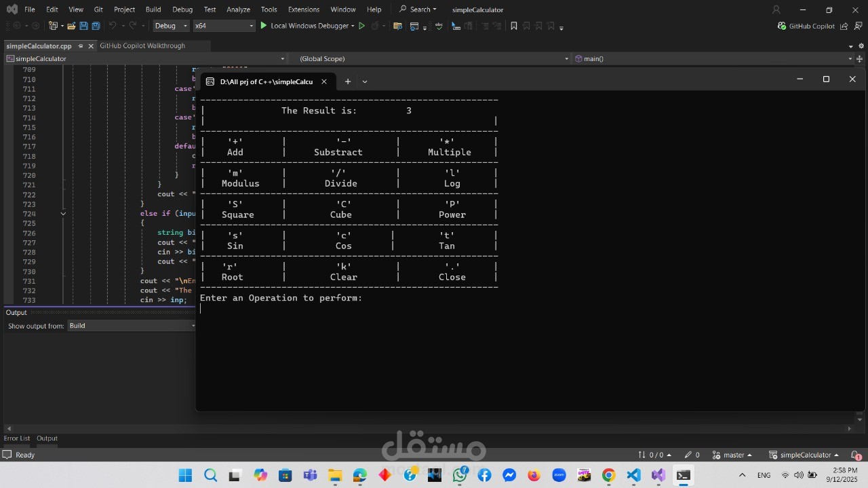Select the Output bottom tab
Image resolution: width=868 pixels, height=488 pixels.
click(x=47, y=438)
